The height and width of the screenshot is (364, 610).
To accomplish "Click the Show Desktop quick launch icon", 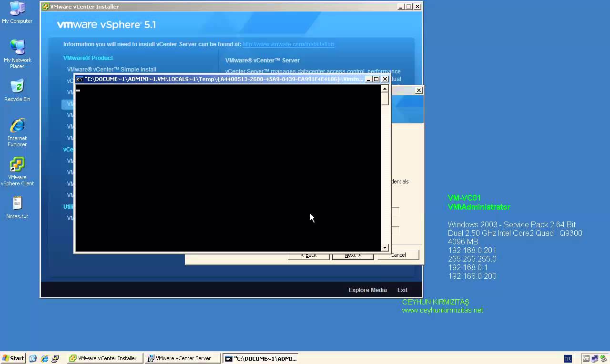I will coord(33,358).
